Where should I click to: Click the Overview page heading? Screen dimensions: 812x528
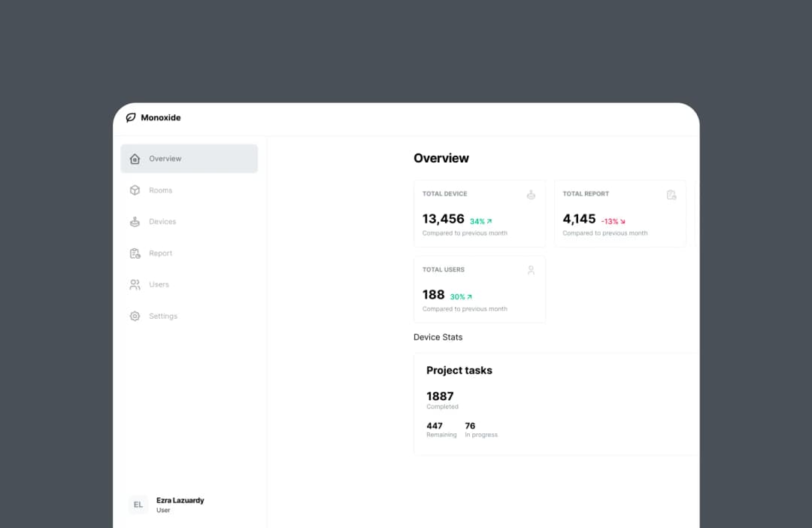point(441,158)
